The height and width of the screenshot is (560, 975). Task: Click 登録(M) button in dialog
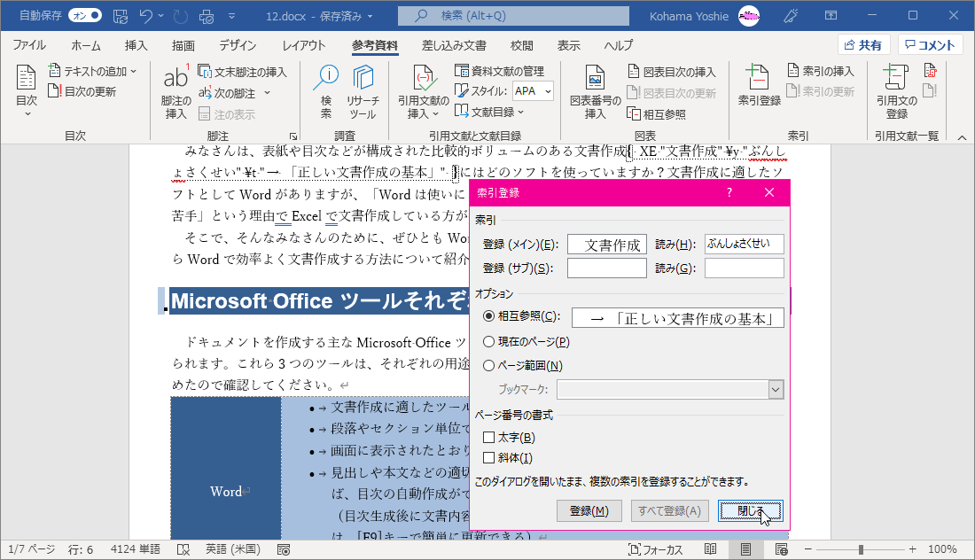(x=589, y=511)
